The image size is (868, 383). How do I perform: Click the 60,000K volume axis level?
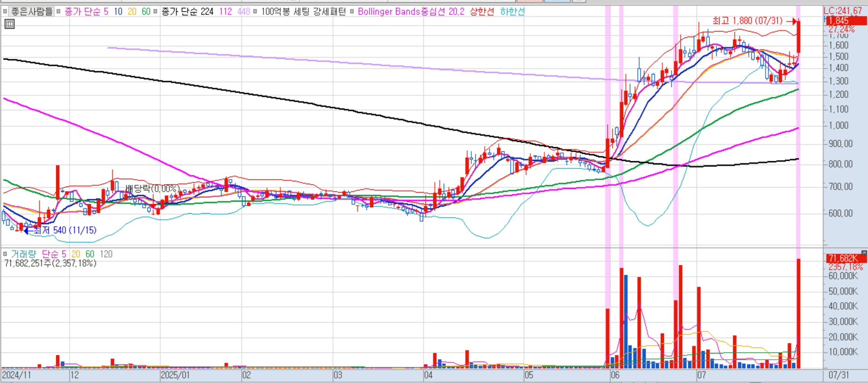coord(843,276)
